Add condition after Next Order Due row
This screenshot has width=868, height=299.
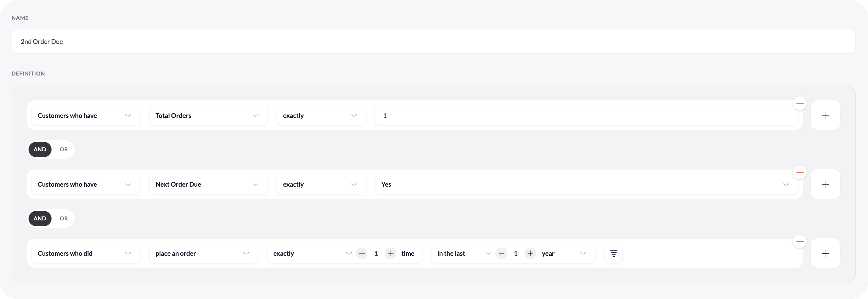click(826, 184)
